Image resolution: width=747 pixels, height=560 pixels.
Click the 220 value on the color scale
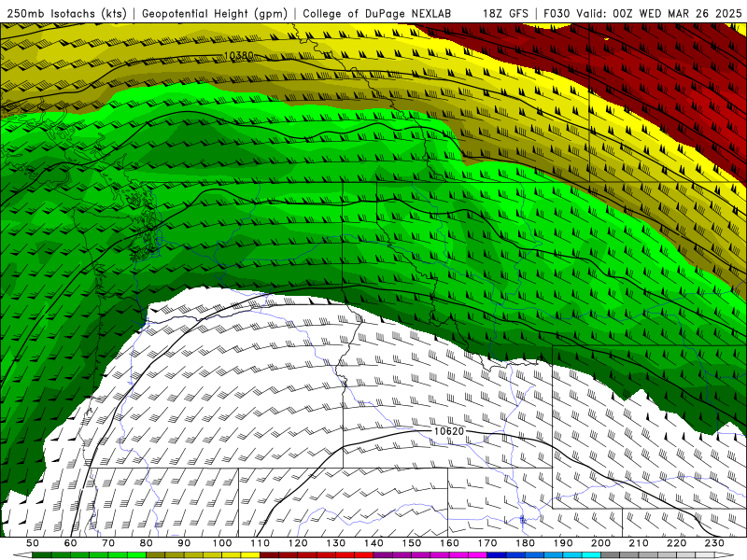click(x=677, y=543)
